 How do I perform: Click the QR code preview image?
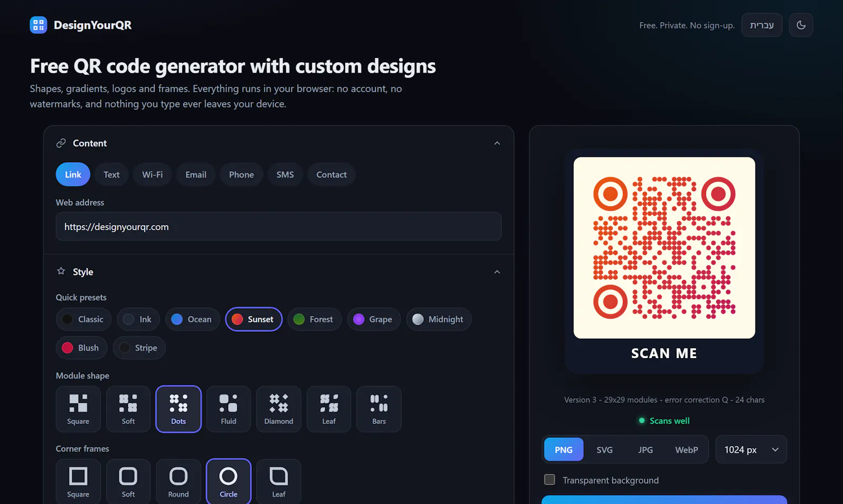[664, 248]
